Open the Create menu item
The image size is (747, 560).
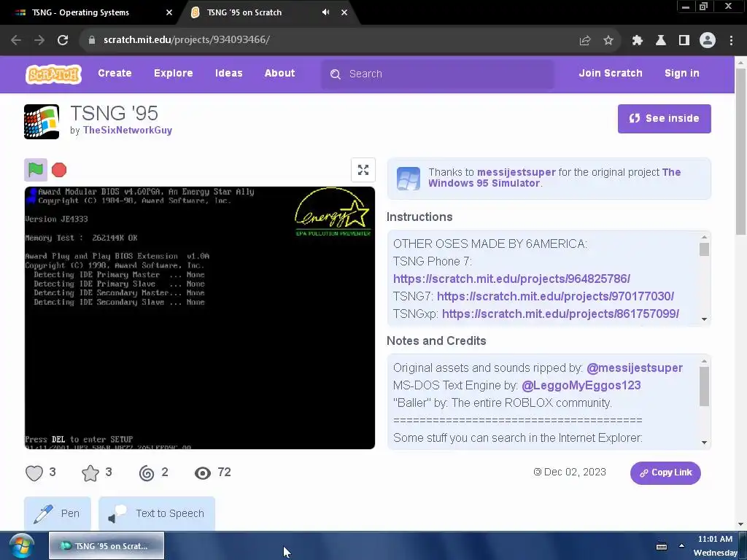pyautogui.click(x=115, y=74)
